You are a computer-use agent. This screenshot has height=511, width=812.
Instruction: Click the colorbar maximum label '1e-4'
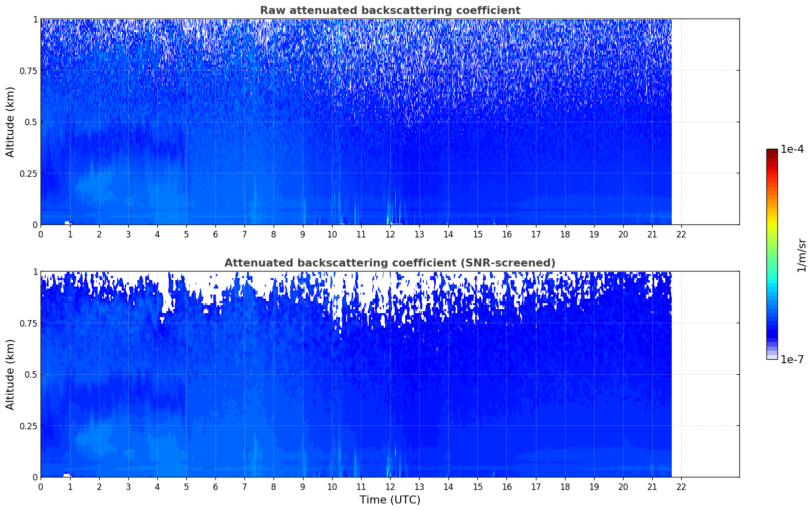pyautogui.click(x=792, y=149)
